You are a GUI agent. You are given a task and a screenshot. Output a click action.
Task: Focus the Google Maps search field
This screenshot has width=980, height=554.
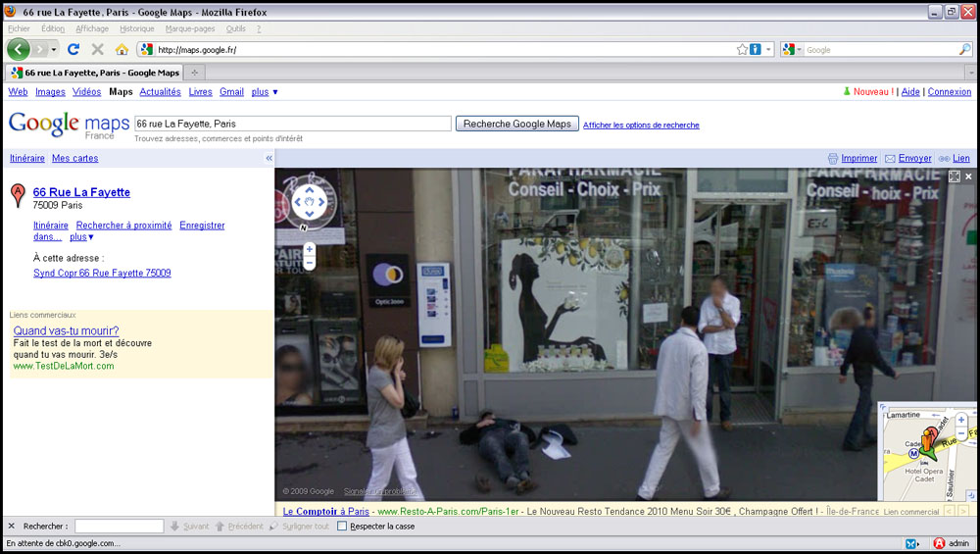[x=292, y=124]
